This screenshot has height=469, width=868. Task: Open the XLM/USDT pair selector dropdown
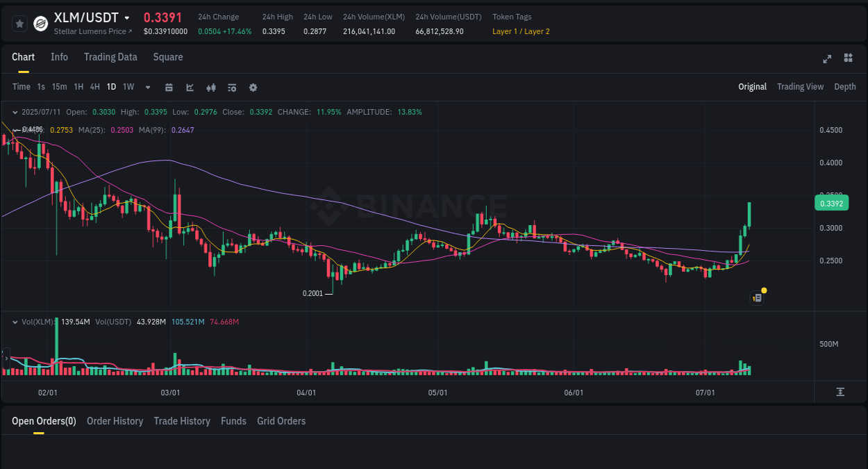(127, 17)
